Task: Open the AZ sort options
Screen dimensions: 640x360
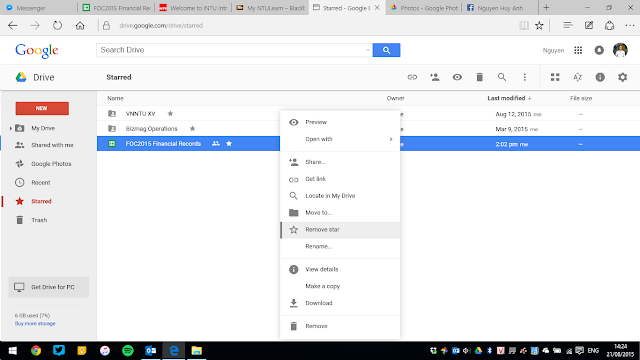Action: pos(578,77)
